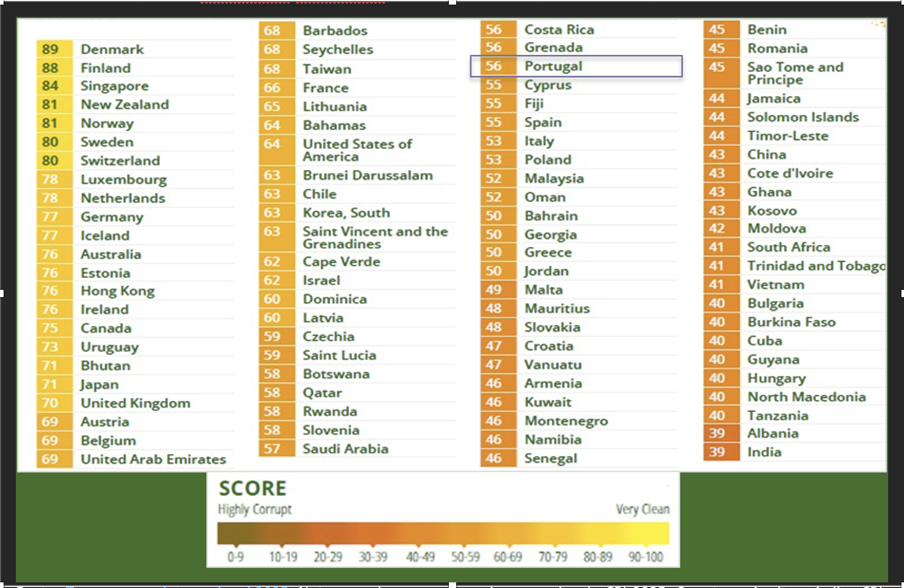Click the Saudi Arabia score 57 badge

point(272,449)
